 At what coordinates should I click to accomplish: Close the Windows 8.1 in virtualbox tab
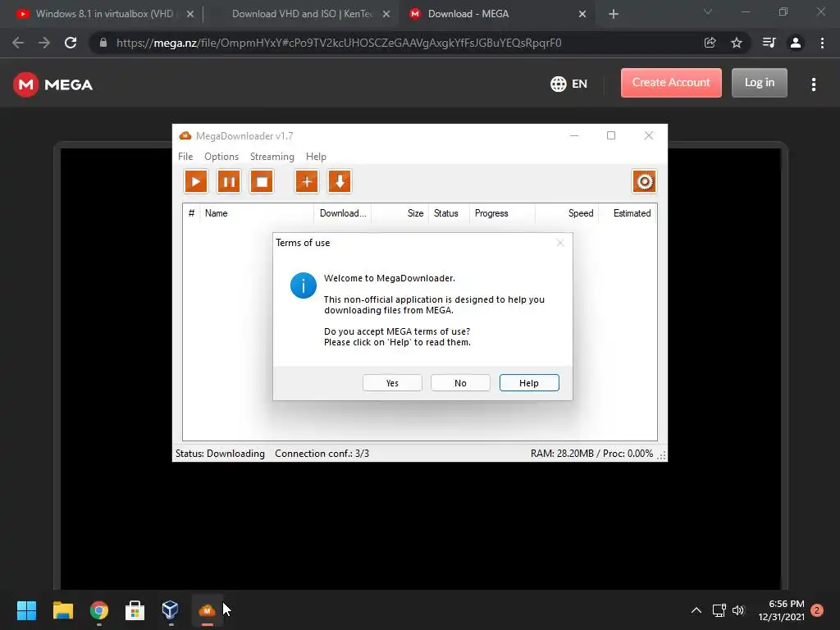[190, 14]
